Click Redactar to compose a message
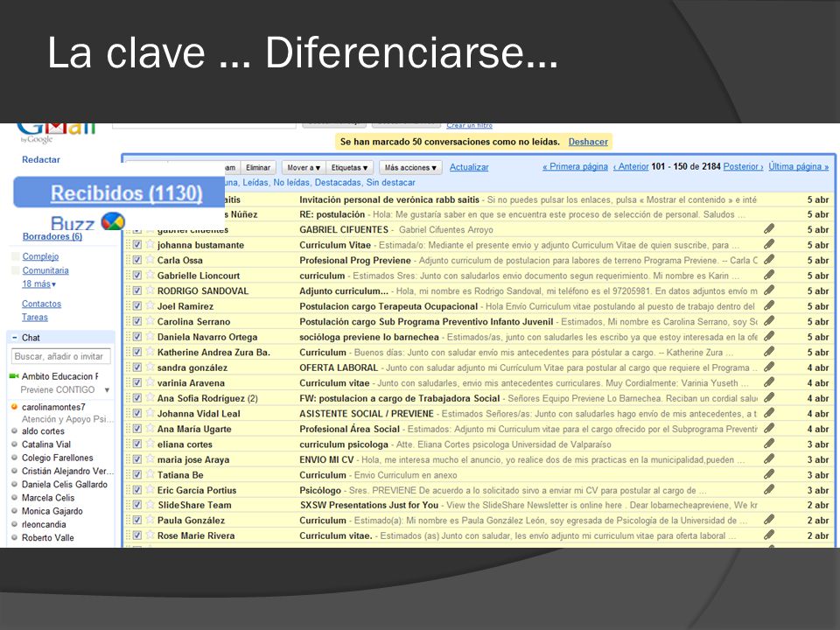840x630 pixels. point(41,159)
